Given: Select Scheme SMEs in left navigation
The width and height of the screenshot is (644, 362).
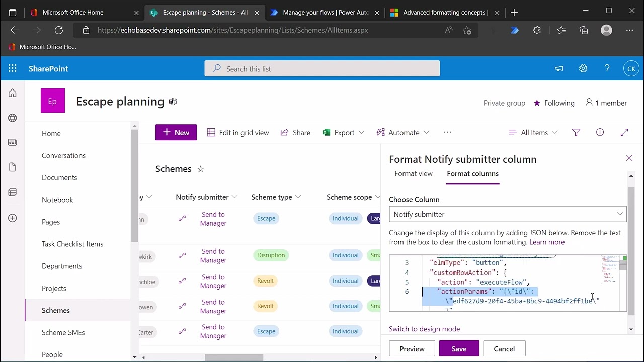Looking at the screenshot, I should 63,332.
